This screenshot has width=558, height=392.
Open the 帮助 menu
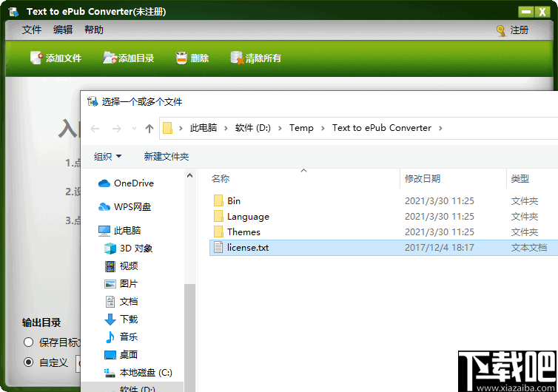coord(93,30)
